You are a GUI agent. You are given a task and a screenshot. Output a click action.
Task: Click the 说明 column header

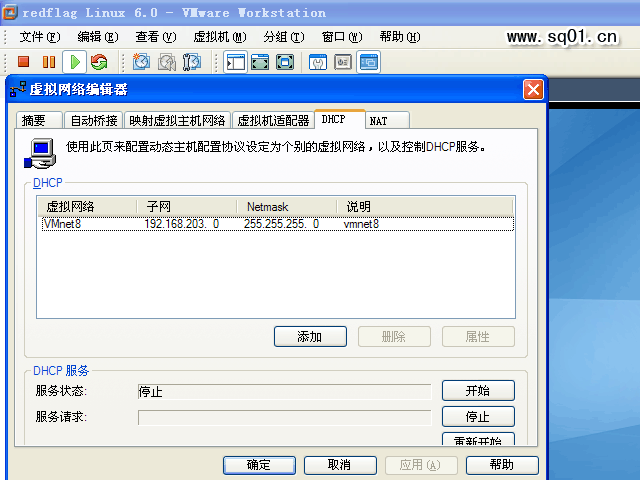[425, 207]
